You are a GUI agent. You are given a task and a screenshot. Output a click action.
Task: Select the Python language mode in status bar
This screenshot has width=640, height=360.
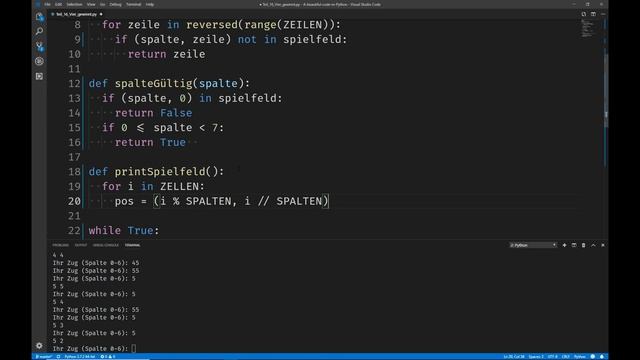[580, 357]
